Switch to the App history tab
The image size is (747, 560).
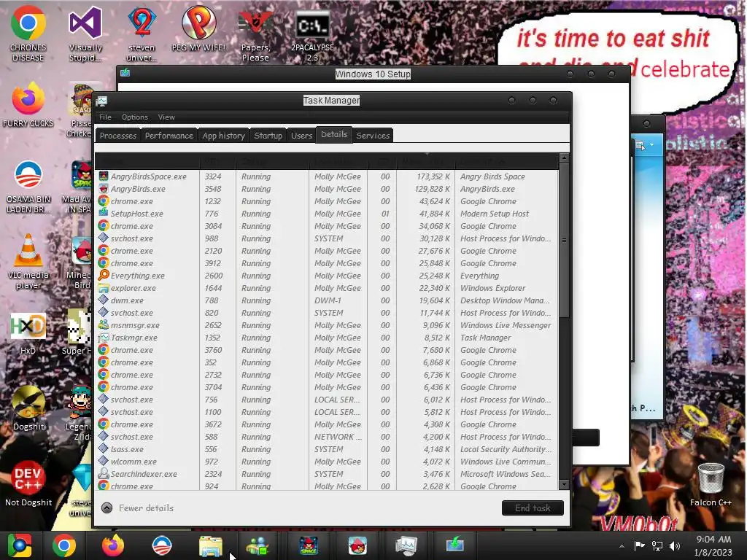coord(223,136)
